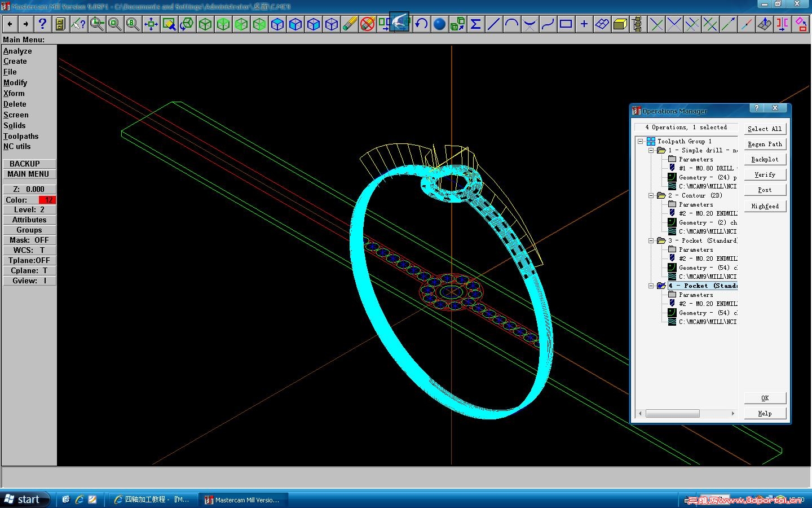The width and height of the screenshot is (812, 508).
Task: Select the Create rectangle tool icon
Action: point(566,24)
